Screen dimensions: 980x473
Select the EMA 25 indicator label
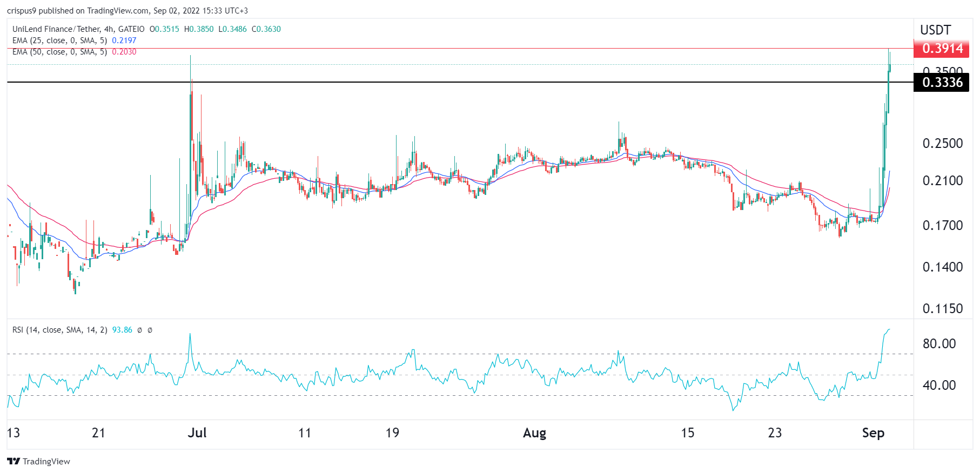60,40
